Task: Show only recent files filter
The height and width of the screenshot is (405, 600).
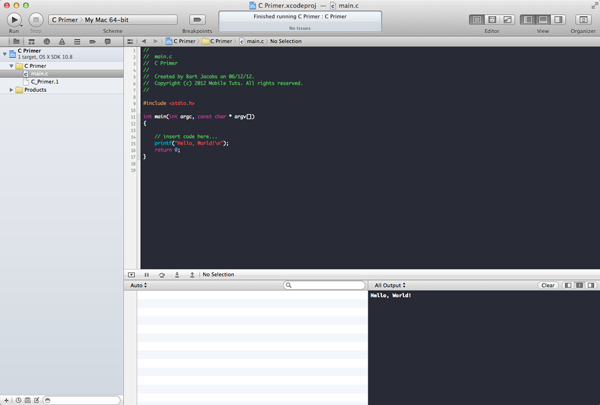Action: click(18, 400)
